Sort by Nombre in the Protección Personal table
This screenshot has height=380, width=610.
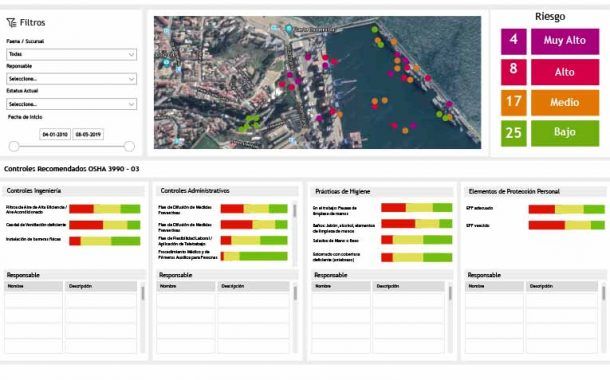coord(494,286)
